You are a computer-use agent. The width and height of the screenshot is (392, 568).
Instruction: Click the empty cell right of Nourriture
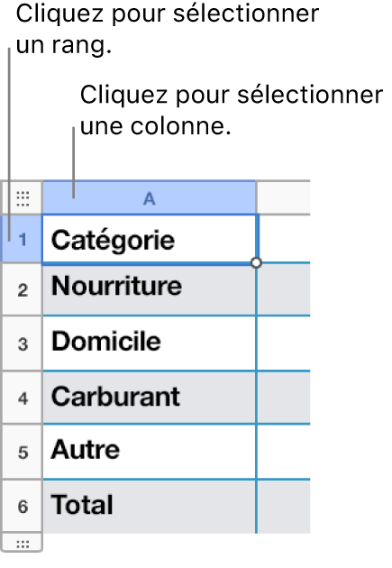point(284,289)
